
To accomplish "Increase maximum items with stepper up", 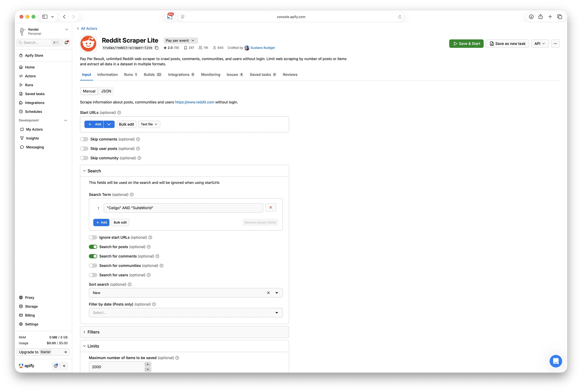I will (x=148, y=364).
